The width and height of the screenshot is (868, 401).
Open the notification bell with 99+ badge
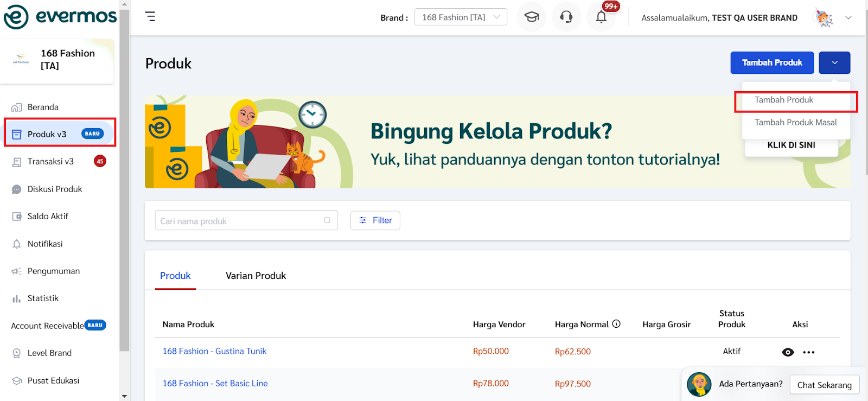601,17
